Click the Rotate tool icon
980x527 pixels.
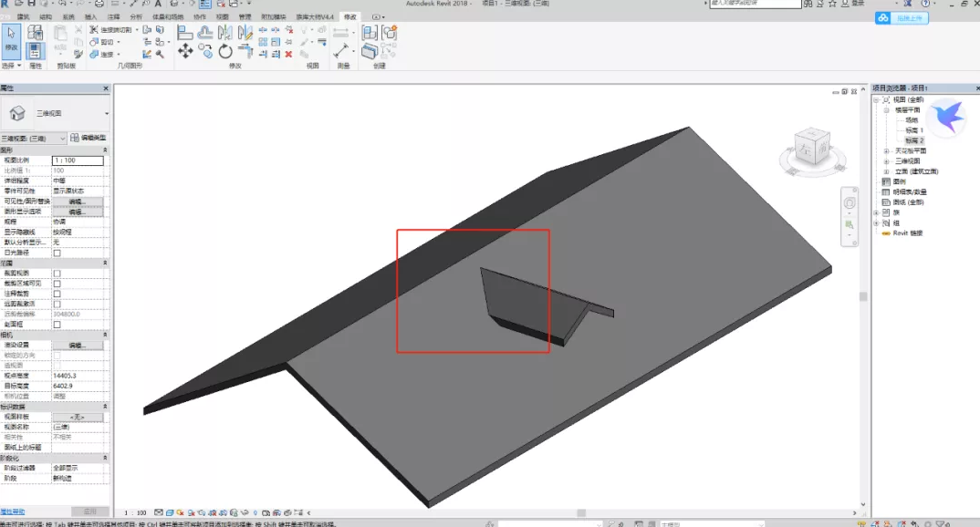click(x=225, y=52)
